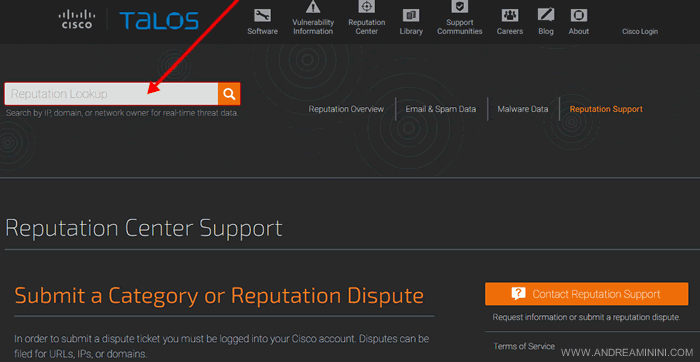The height and width of the screenshot is (362, 700).
Task: Focus the Reputation Lookup search field
Action: [111, 94]
